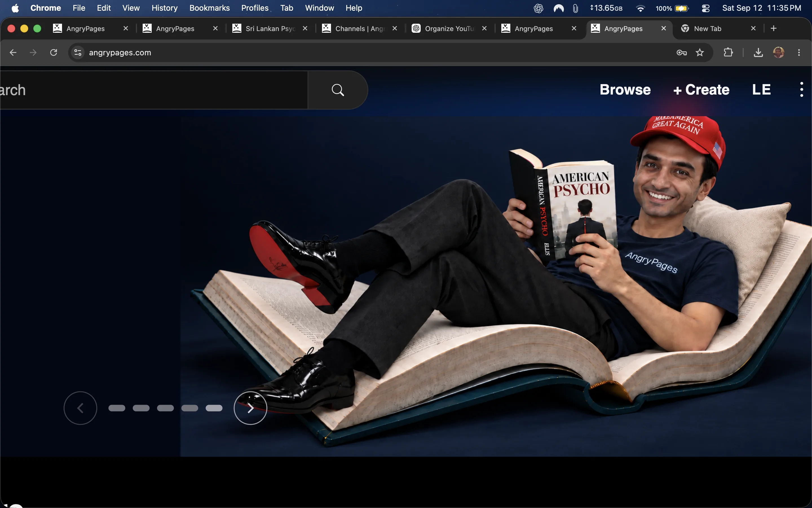This screenshot has height=508, width=812.
Task: Click Chrome's forward arrow
Action: 33,52
